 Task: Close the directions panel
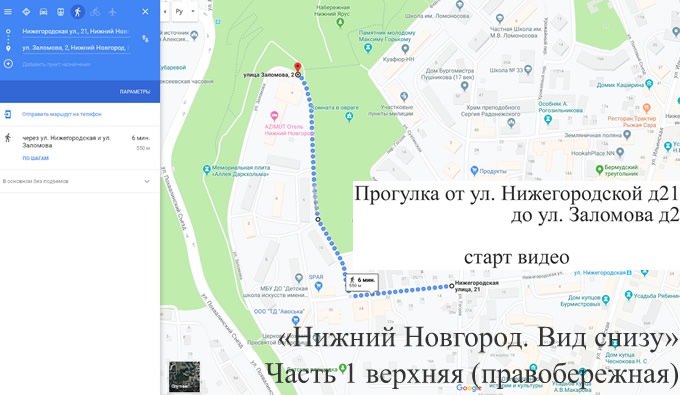coord(145,12)
